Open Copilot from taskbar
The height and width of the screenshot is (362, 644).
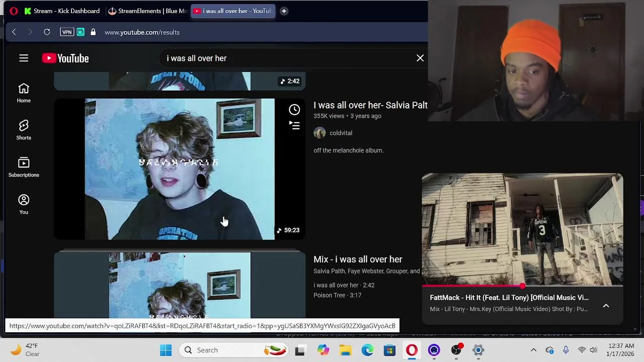[323, 350]
